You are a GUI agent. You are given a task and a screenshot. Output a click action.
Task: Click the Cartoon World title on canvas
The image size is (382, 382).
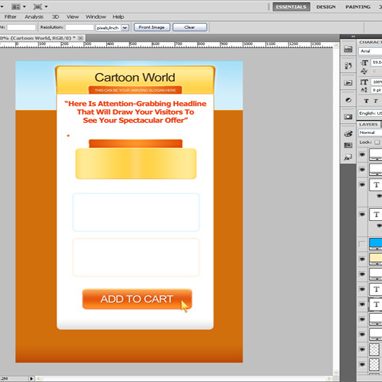(x=135, y=77)
